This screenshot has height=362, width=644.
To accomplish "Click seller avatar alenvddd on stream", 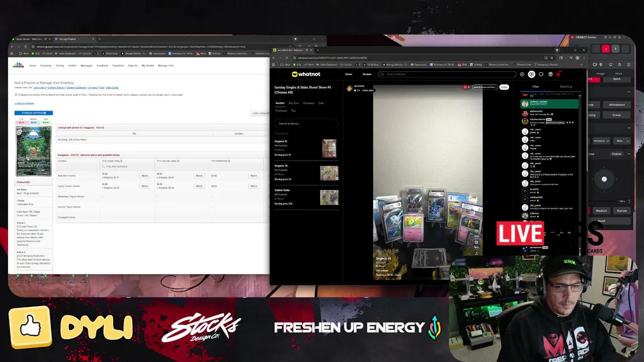I will (350, 88).
